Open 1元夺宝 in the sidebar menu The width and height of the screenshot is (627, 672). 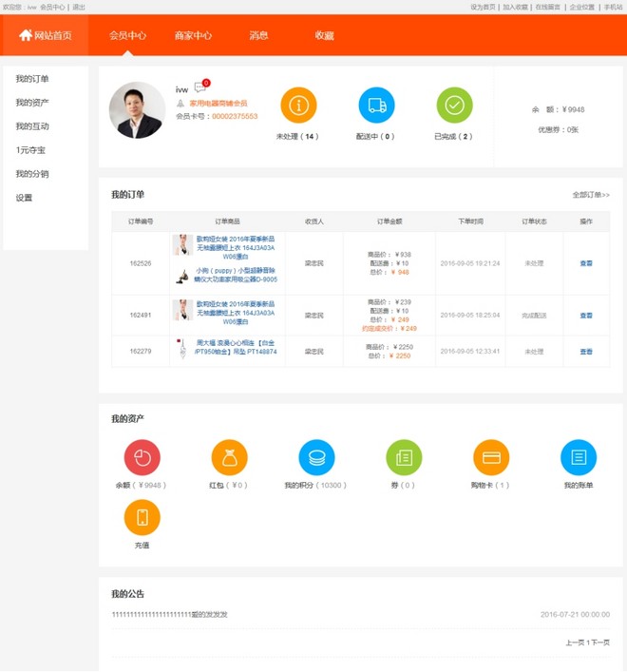point(30,150)
